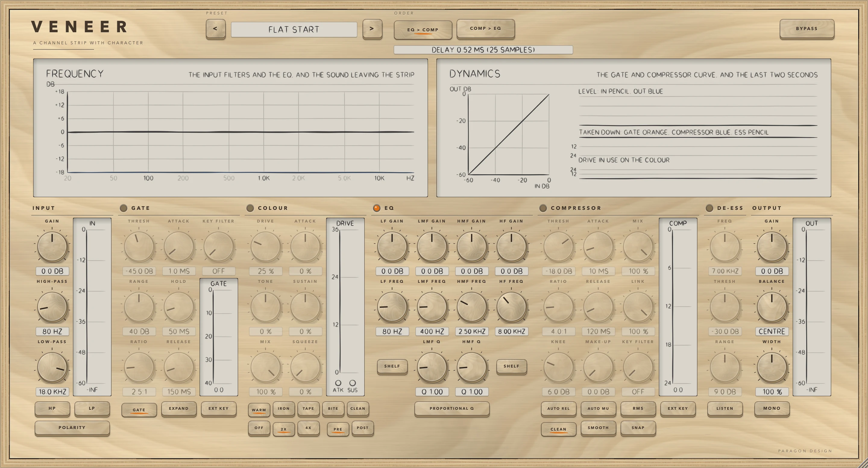Screen dimensions: 868x468
Task: Select the SMOOTH compressor character
Action: pos(598,428)
